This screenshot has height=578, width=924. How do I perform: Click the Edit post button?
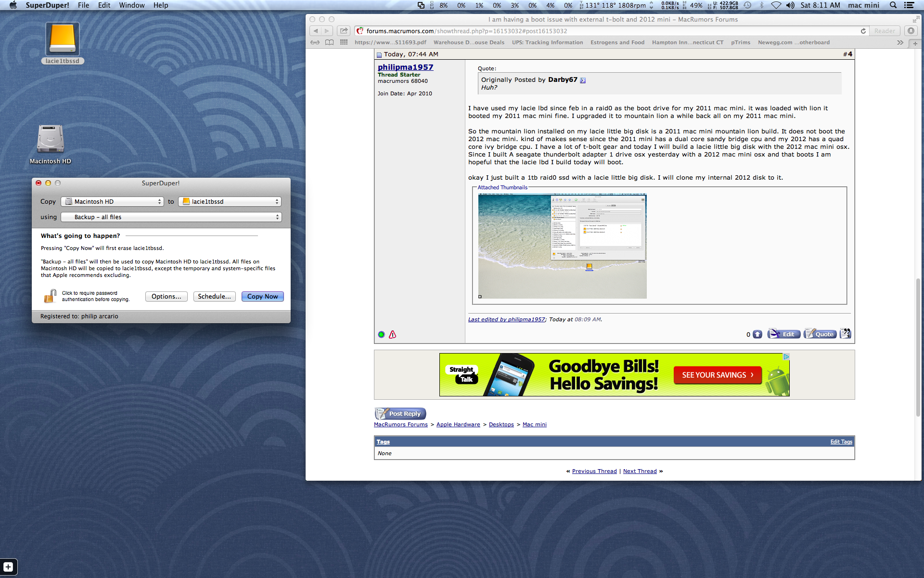[784, 334]
